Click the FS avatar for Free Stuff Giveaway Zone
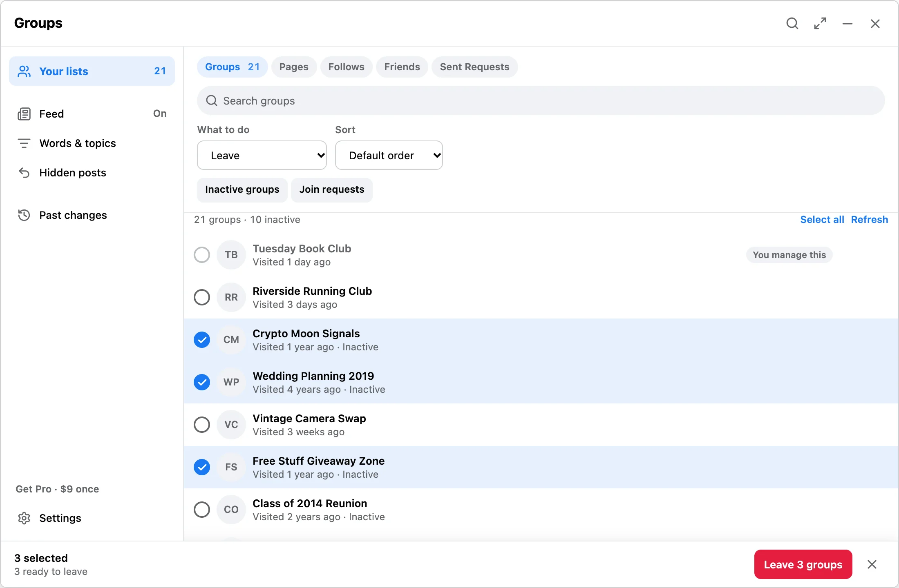 pyautogui.click(x=231, y=467)
